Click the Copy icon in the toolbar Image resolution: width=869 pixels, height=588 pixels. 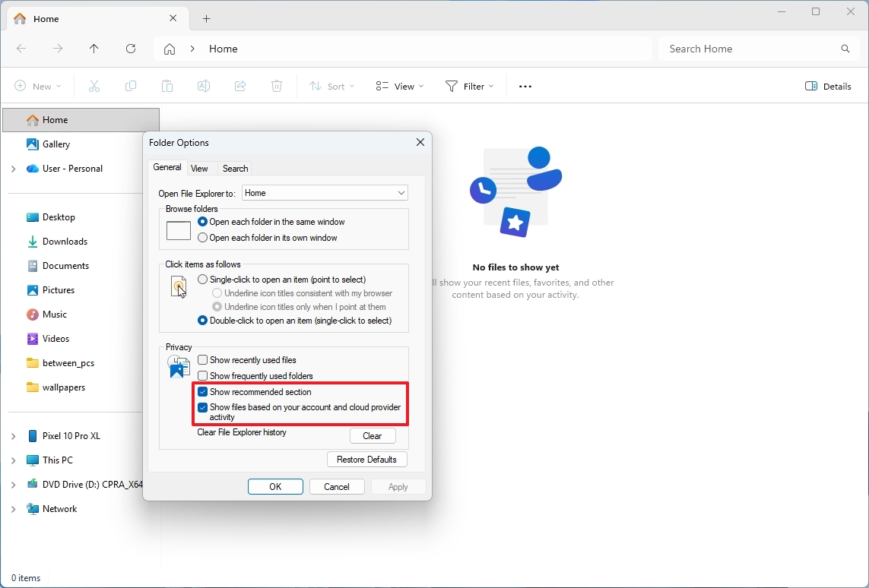point(130,86)
